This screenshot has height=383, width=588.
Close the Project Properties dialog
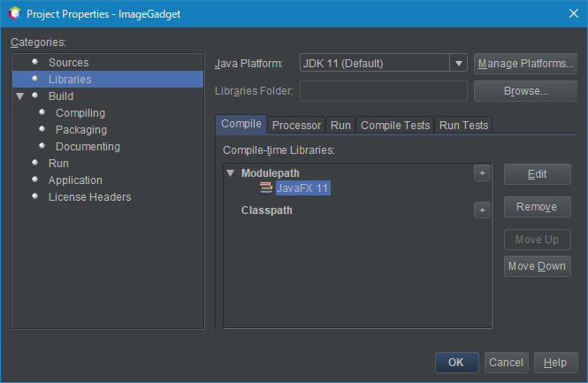point(573,13)
